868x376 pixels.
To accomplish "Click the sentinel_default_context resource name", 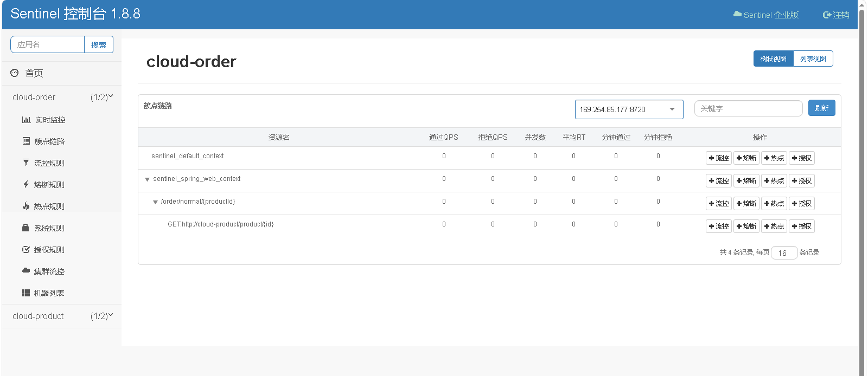I will (188, 156).
